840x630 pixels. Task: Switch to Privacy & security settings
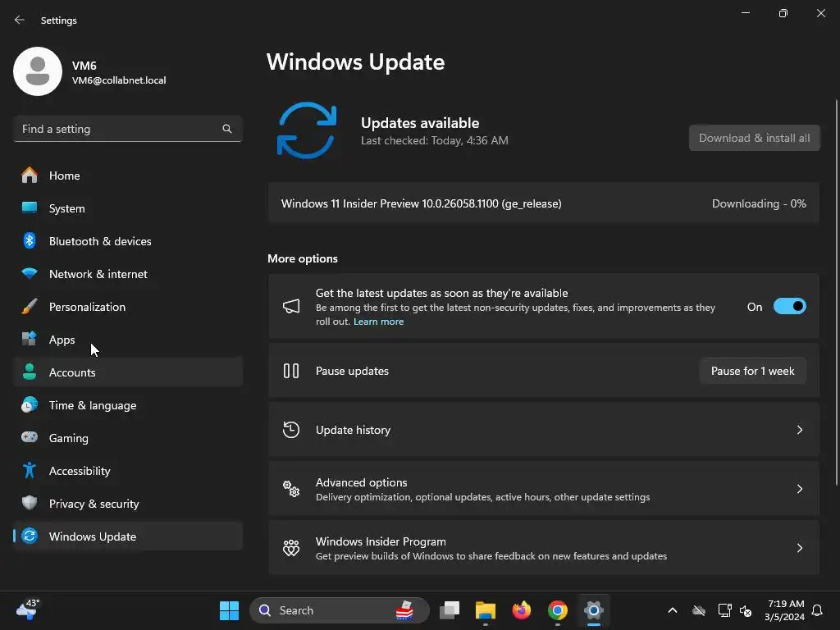point(129,503)
